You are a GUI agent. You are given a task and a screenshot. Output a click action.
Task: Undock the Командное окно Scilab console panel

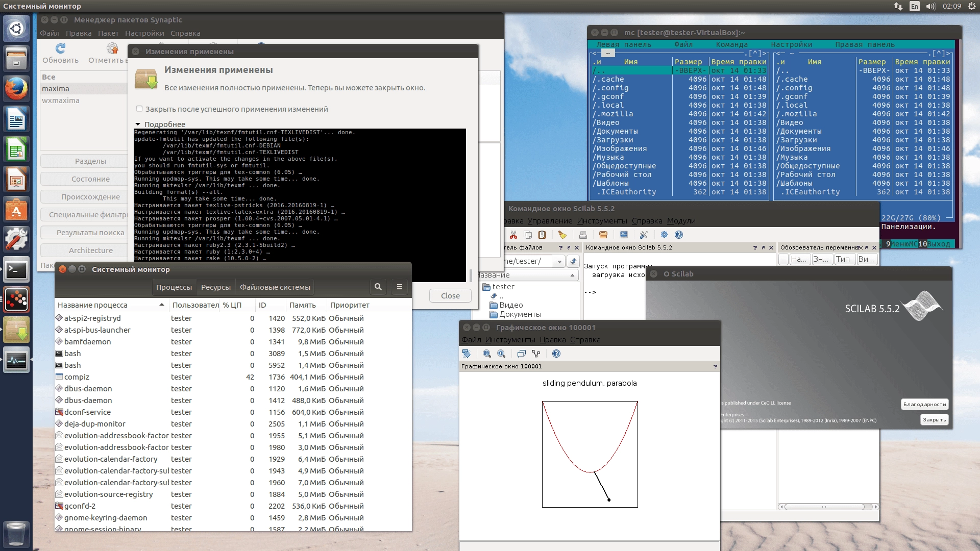tap(763, 247)
